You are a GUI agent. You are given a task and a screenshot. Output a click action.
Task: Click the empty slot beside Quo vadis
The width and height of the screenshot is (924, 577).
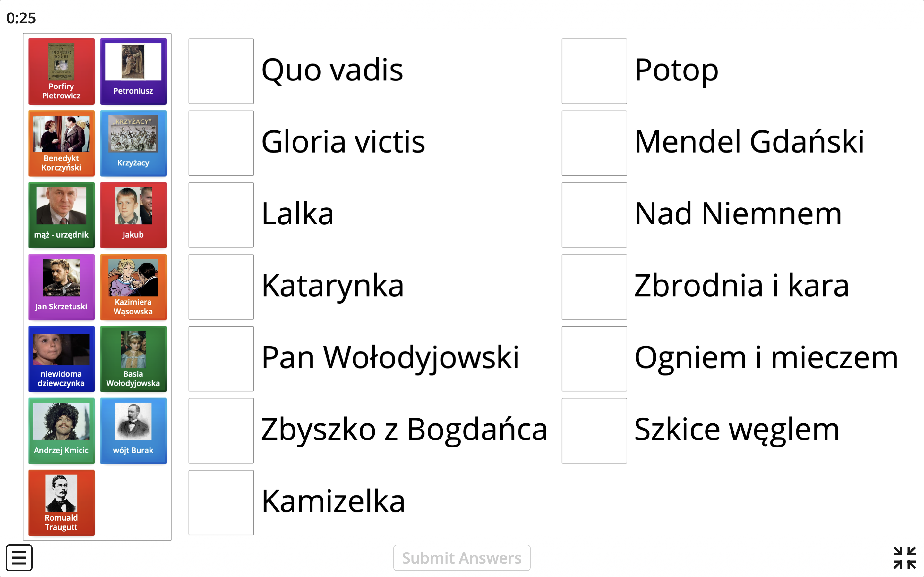click(221, 71)
